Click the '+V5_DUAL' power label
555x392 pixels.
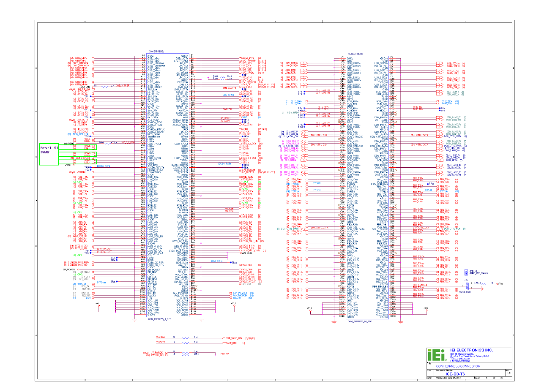click(x=68, y=144)
